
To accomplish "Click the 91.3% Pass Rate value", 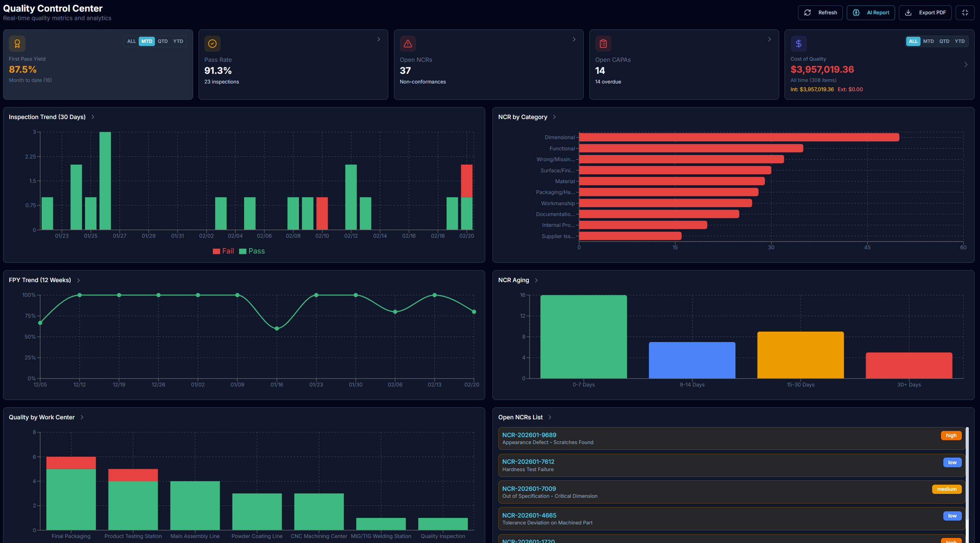I will coord(218,71).
